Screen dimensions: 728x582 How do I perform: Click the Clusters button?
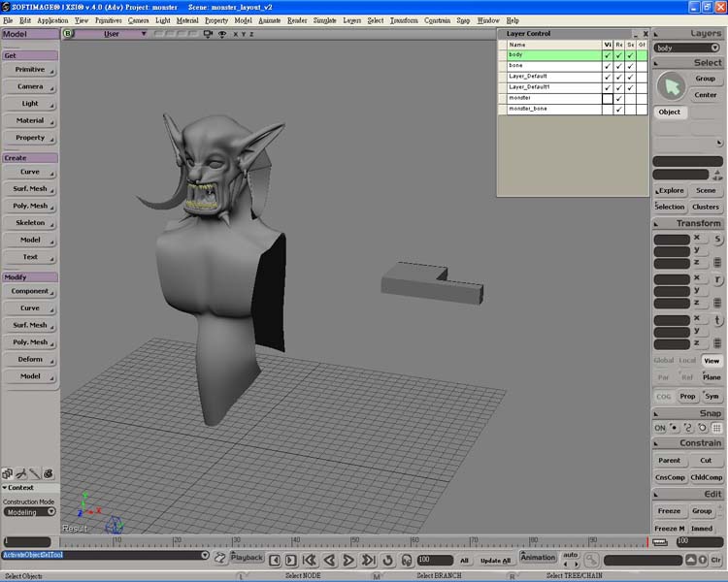click(x=706, y=207)
